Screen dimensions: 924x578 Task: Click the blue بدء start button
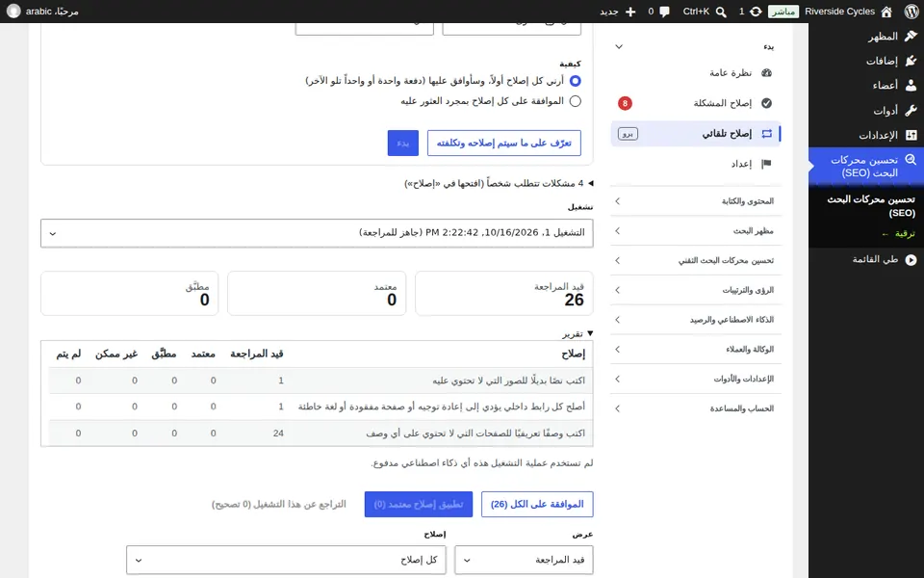point(403,144)
